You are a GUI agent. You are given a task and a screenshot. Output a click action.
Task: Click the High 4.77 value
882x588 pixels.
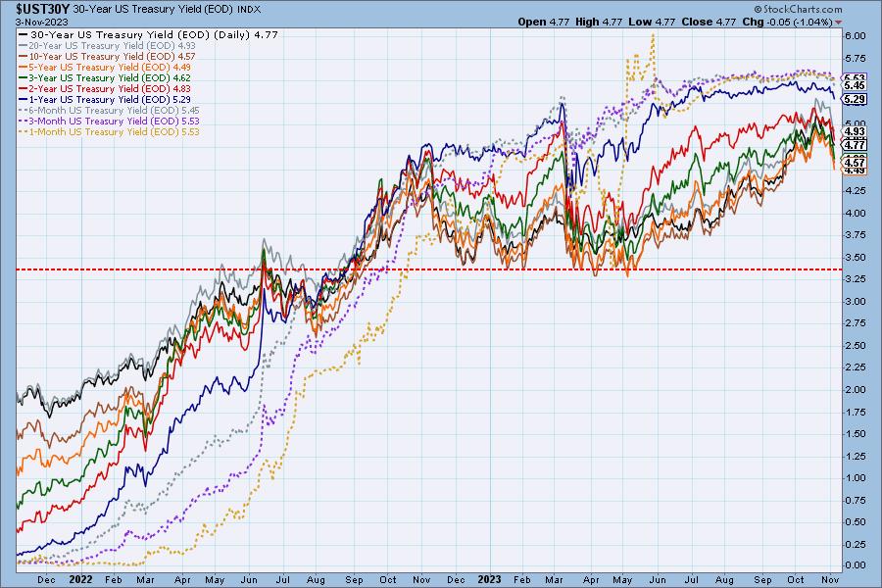pos(599,22)
